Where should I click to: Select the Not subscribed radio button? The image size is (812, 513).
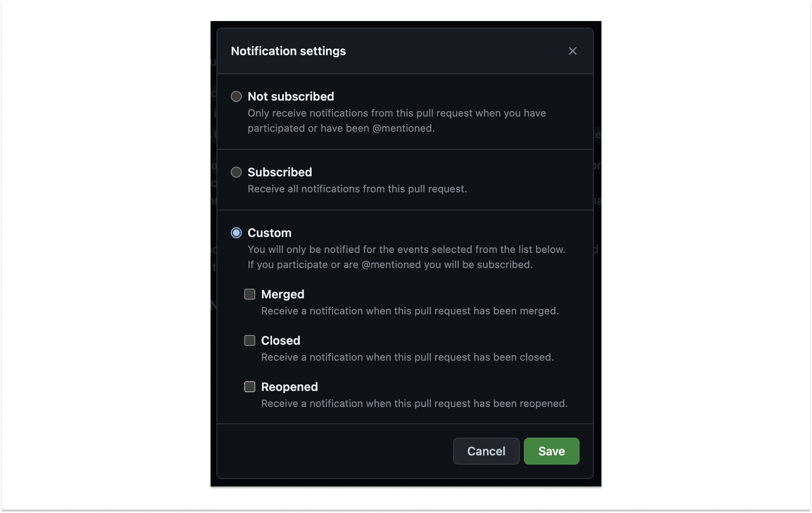[x=236, y=96]
